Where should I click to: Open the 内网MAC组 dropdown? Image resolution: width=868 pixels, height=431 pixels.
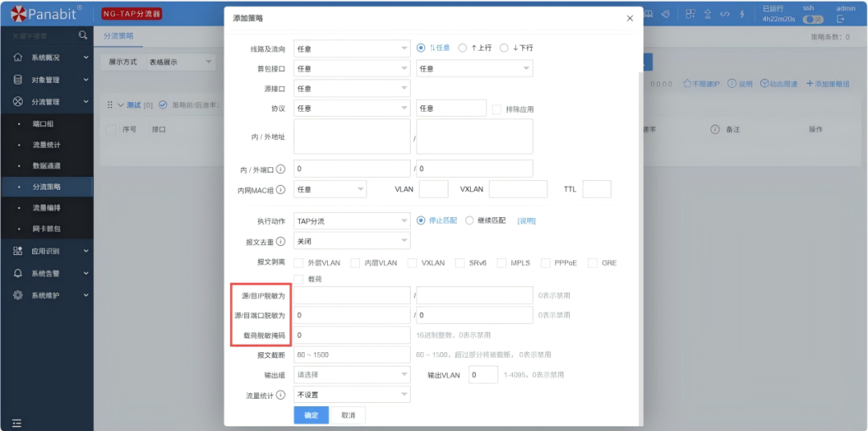[330, 189]
